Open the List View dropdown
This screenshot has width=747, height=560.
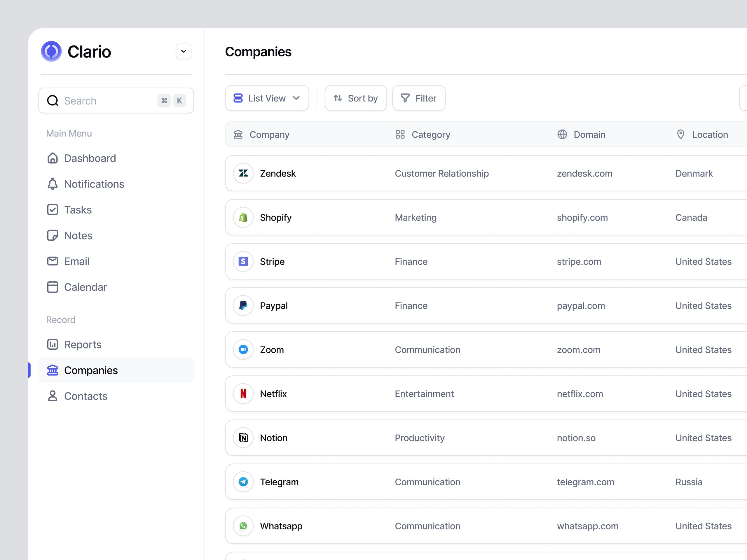point(267,98)
